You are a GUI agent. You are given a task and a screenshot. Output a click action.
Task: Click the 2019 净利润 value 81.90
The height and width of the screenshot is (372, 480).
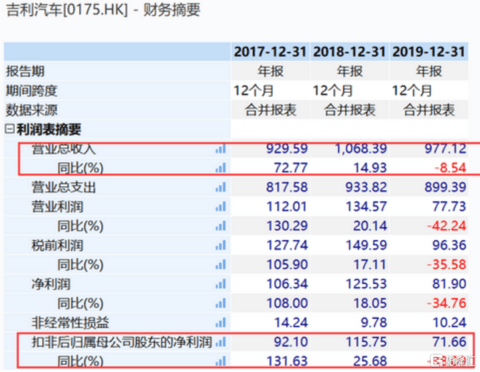(x=449, y=284)
